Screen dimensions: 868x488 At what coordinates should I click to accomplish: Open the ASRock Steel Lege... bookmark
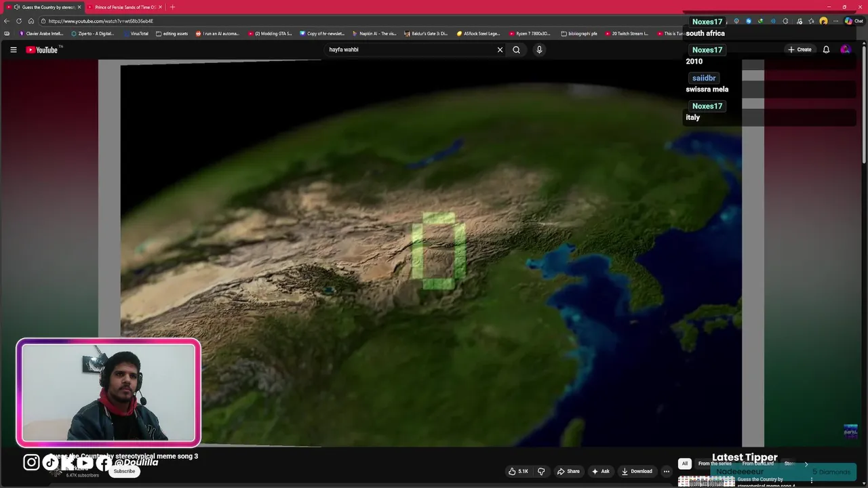point(479,33)
